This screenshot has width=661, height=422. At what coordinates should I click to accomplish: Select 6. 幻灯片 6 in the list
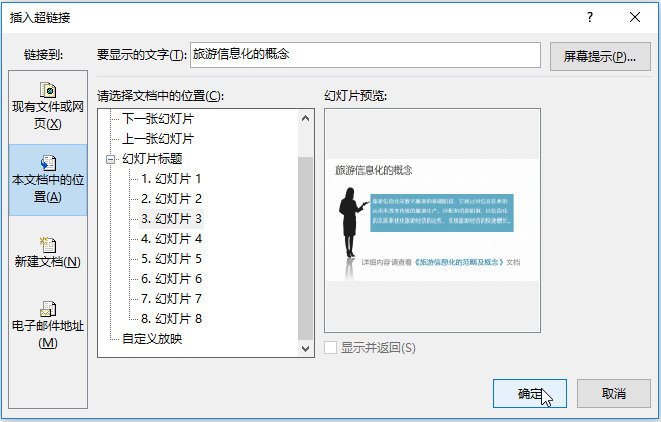(172, 279)
